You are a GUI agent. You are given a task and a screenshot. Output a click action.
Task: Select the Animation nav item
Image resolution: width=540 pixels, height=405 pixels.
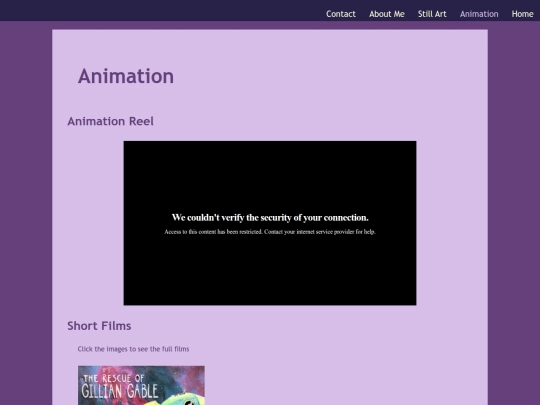[479, 14]
